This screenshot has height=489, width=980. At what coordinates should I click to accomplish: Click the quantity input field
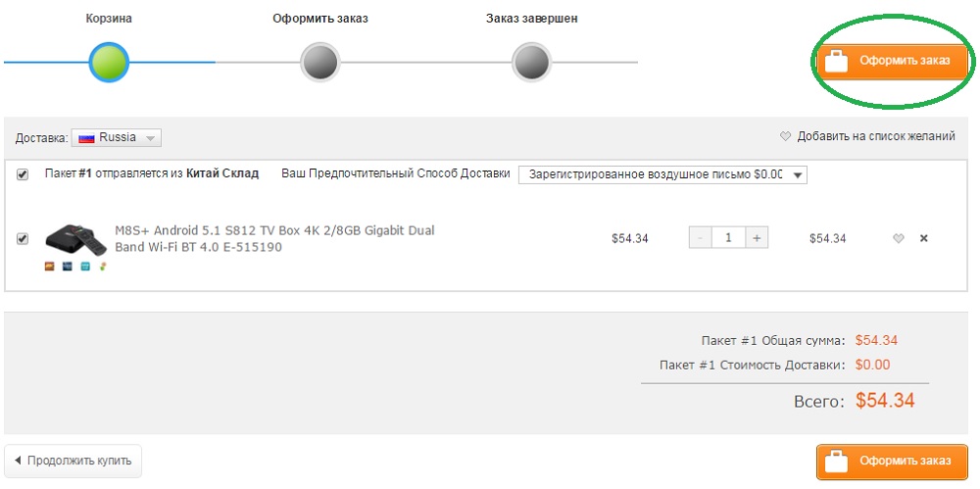(x=727, y=238)
